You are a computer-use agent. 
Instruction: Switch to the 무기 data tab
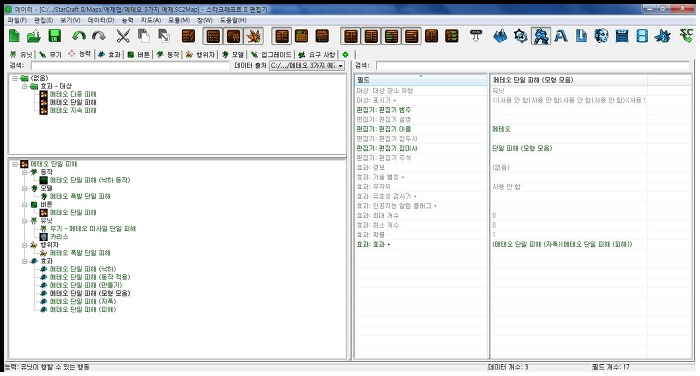(50, 54)
